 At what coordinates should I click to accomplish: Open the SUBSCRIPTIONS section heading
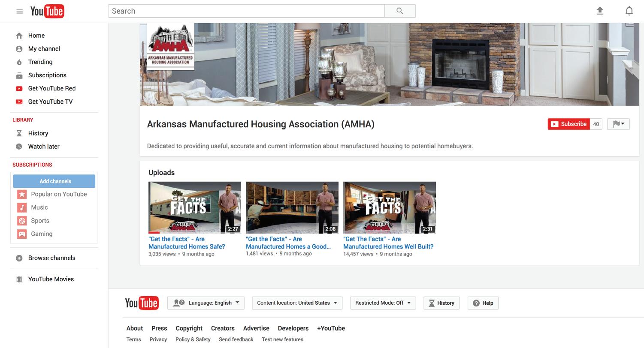[x=32, y=165]
